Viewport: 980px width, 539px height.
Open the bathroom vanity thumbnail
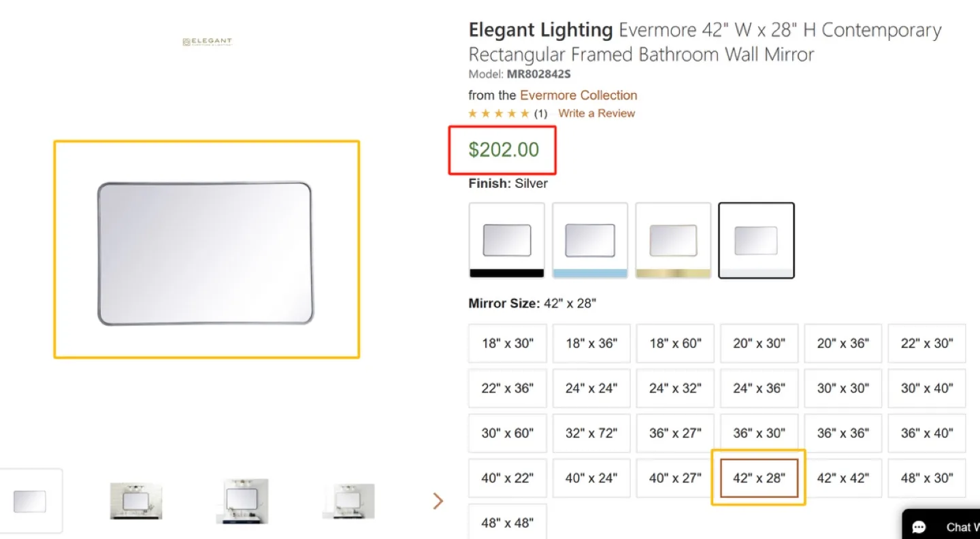pyautogui.click(x=135, y=500)
